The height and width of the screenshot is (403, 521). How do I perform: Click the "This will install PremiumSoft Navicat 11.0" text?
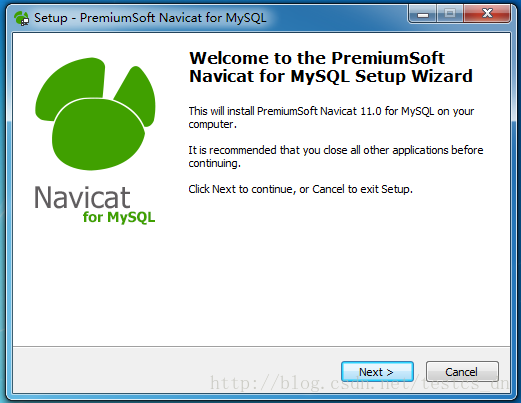click(285, 111)
